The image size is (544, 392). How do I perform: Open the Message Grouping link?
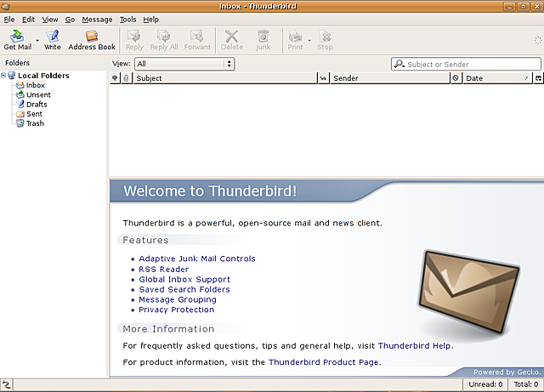tap(178, 299)
